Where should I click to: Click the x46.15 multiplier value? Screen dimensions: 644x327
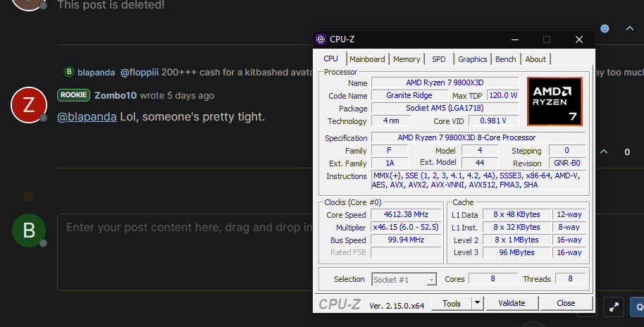coord(406,227)
